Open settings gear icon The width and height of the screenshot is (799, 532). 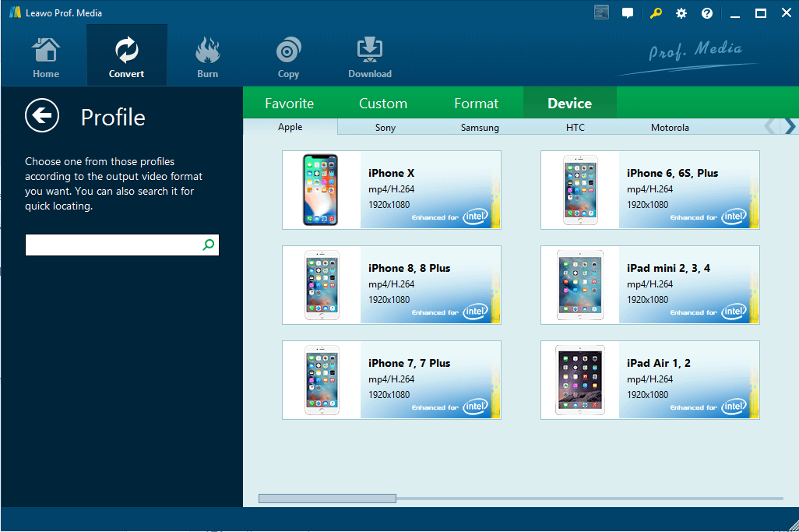681,13
